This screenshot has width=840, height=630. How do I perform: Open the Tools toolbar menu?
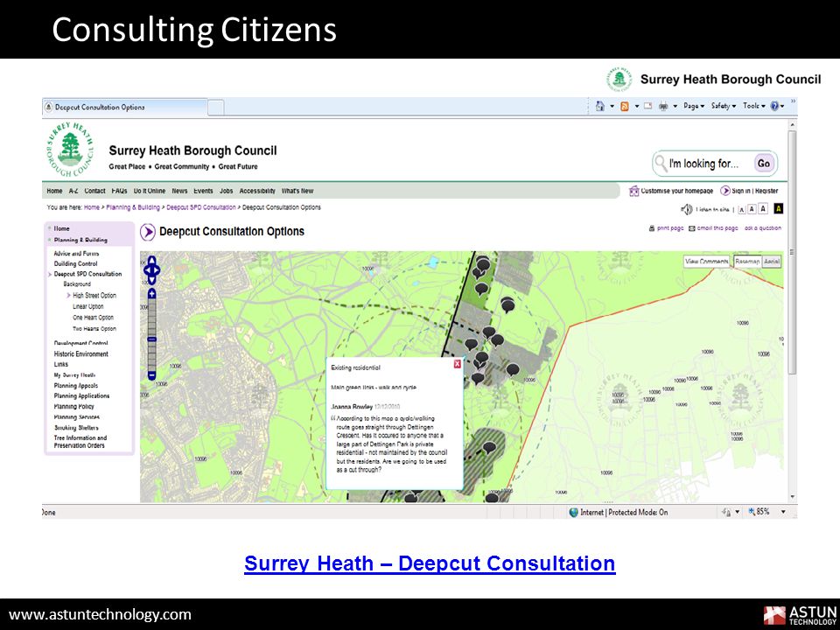[x=753, y=106]
